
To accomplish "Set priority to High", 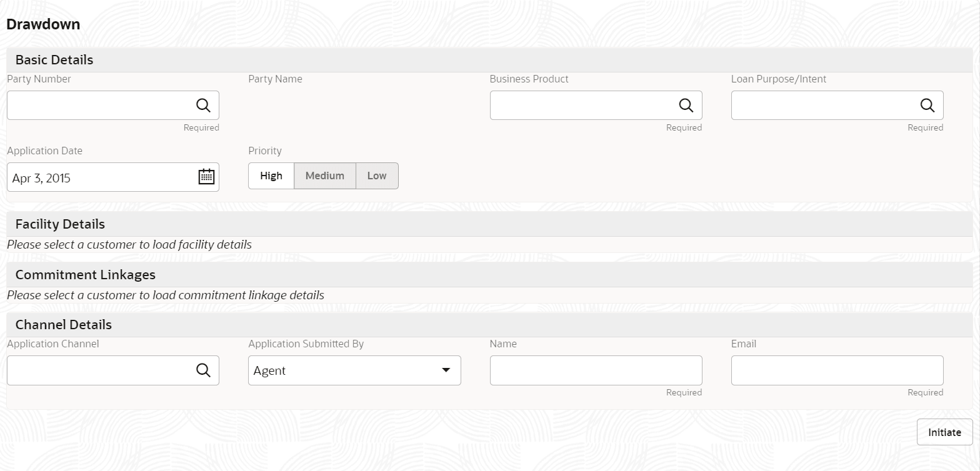I will point(271,176).
